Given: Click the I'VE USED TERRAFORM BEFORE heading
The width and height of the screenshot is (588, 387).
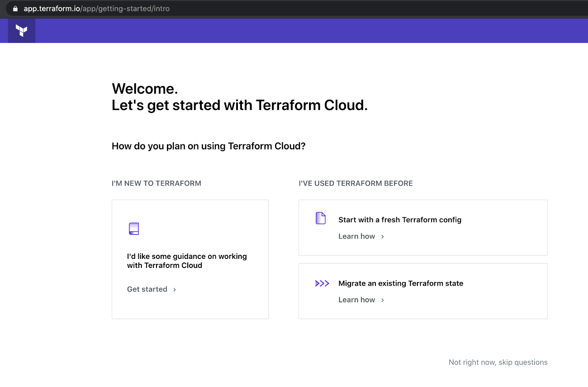Looking at the screenshot, I should tap(356, 183).
